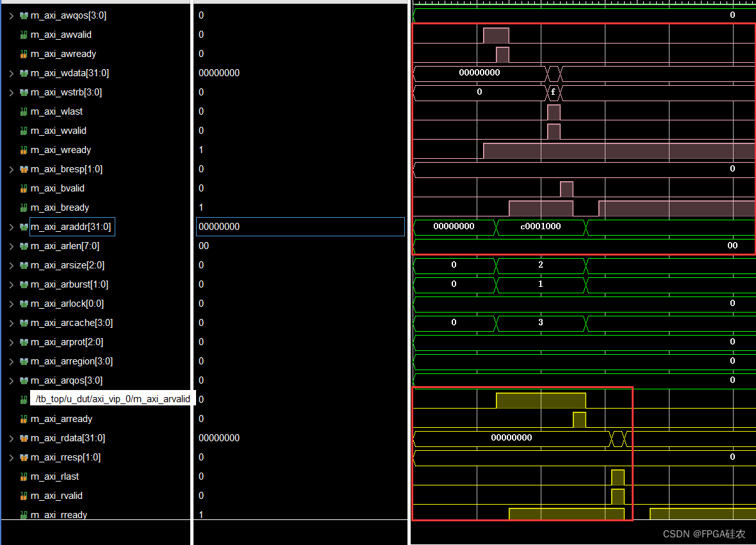
Task: Click the signal icon beside m_axi_wvalid
Action: (24, 131)
